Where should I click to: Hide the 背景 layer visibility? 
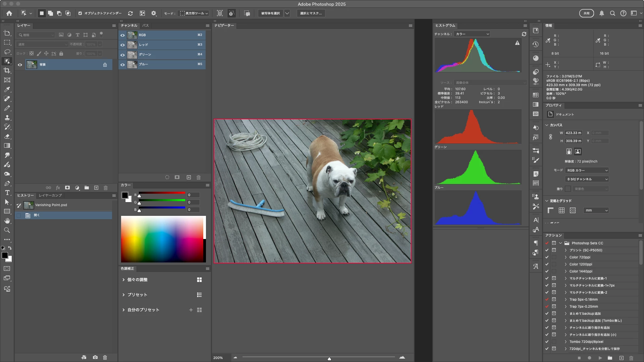click(x=20, y=65)
